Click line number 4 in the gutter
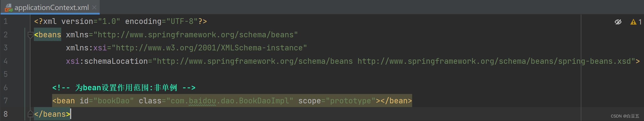Viewport: 644px width, 121px height. 6,61
